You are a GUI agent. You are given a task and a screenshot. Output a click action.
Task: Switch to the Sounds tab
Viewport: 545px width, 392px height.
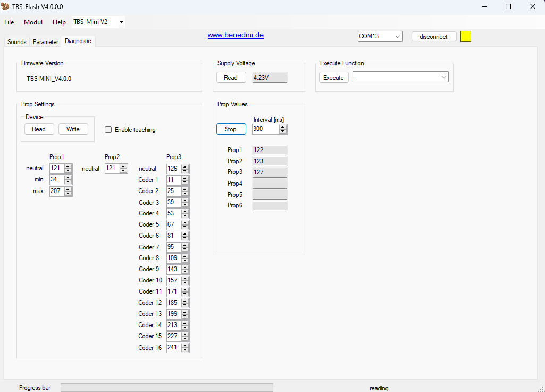16,41
